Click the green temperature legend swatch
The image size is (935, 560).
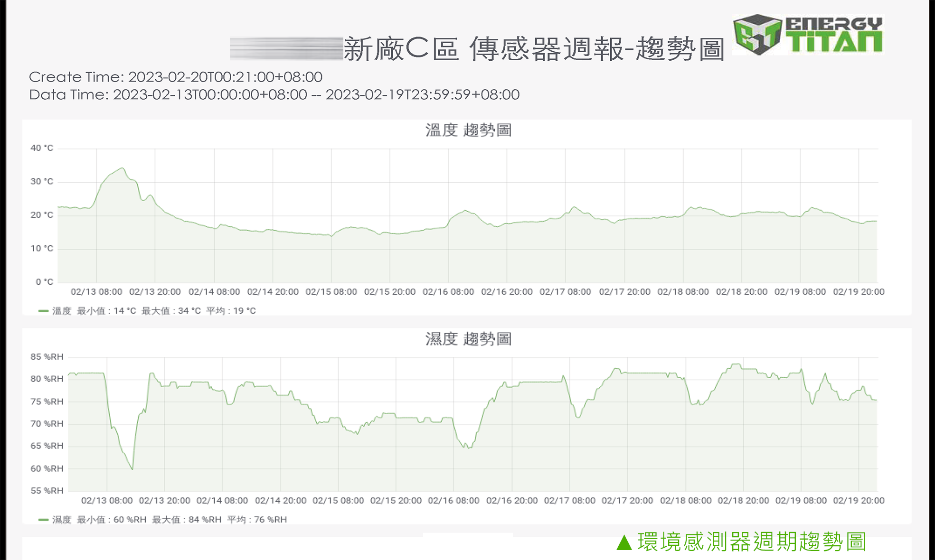[x=43, y=311]
